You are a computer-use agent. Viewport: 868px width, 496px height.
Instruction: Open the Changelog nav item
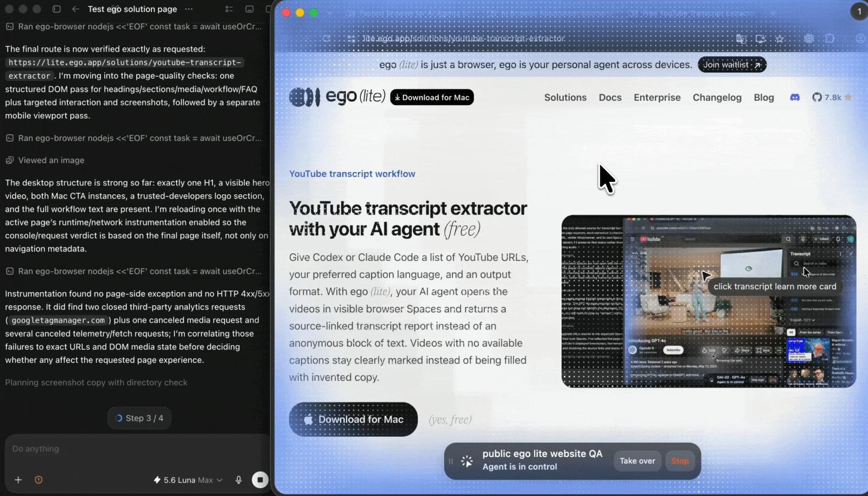(x=717, y=98)
